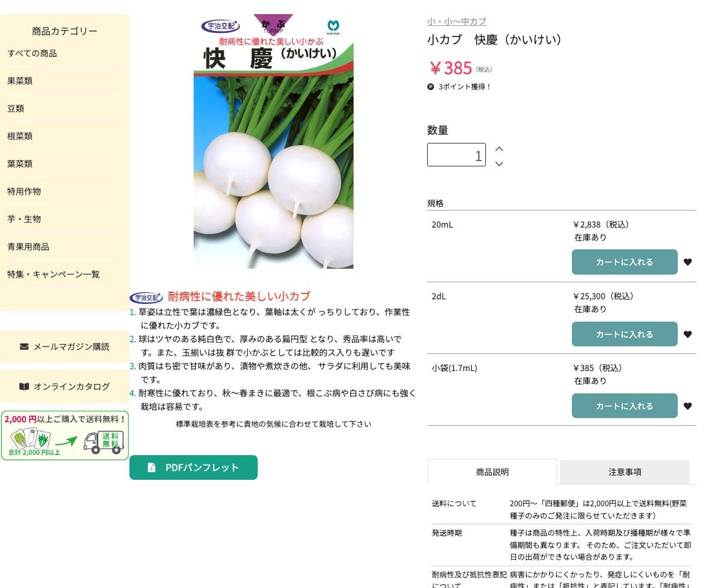The width and height of the screenshot is (706, 588).
Task: Select 根菜類 in the category sidebar
Action: [x=19, y=136]
